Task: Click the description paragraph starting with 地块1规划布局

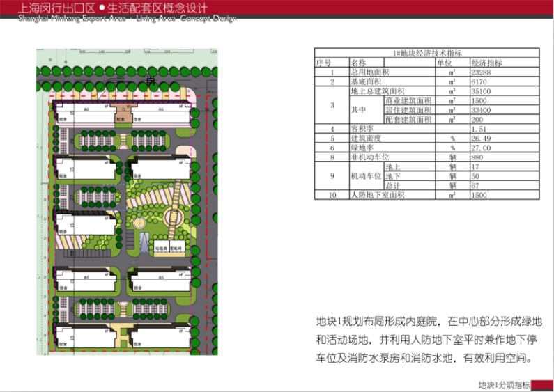Action: coord(426,340)
